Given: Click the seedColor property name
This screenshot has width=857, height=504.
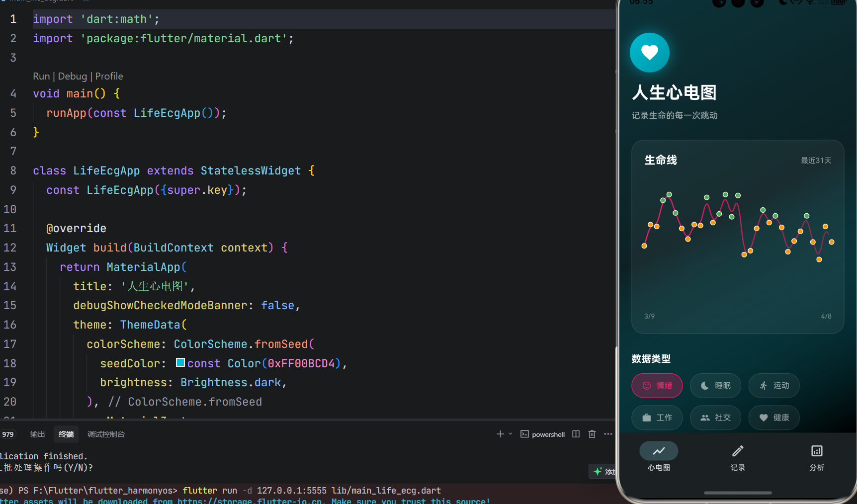Looking at the screenshot, I should coord(130,363).
